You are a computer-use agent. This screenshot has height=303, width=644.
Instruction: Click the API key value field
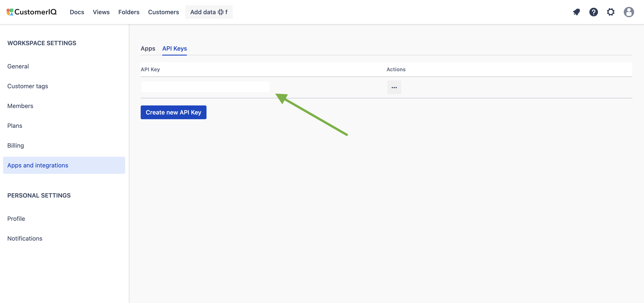[205, 87]
